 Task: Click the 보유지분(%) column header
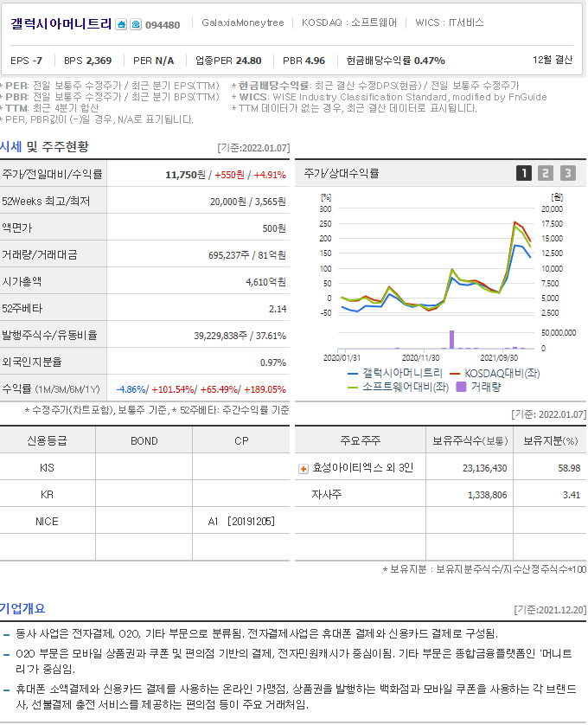pos(550,441)
